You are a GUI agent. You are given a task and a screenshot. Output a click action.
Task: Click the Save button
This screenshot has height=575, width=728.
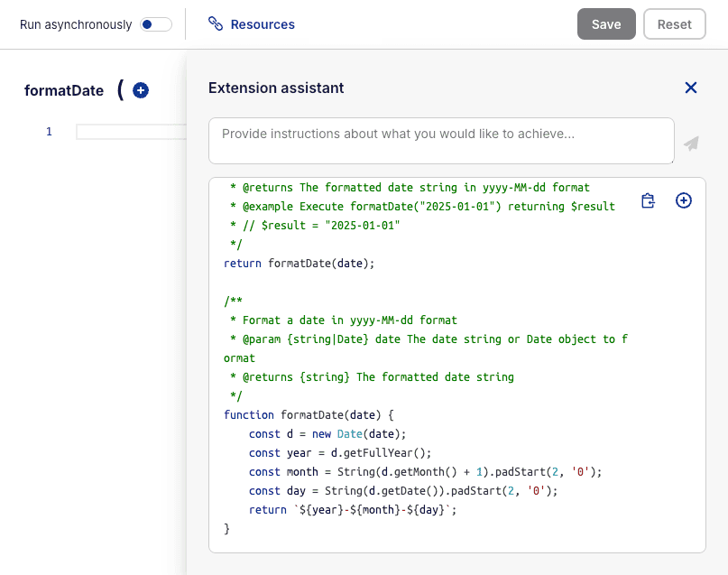click(606, 24)
